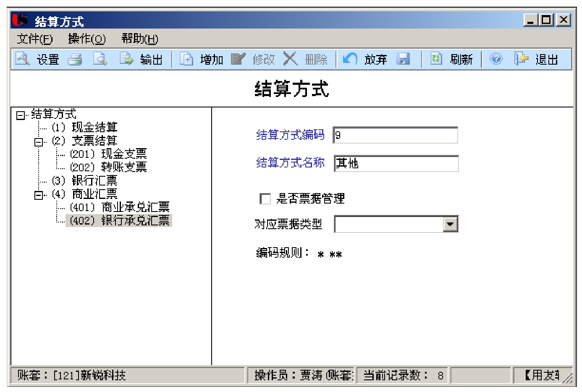
Task: Click the 修改 toolbar label
Action: tap(264, 60)
